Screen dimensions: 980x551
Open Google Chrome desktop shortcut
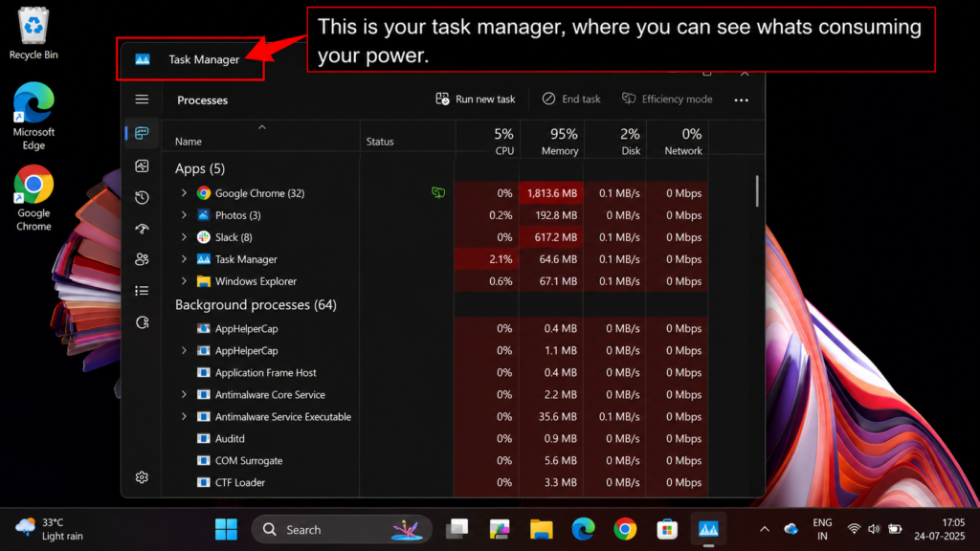(x=33, y=198)
